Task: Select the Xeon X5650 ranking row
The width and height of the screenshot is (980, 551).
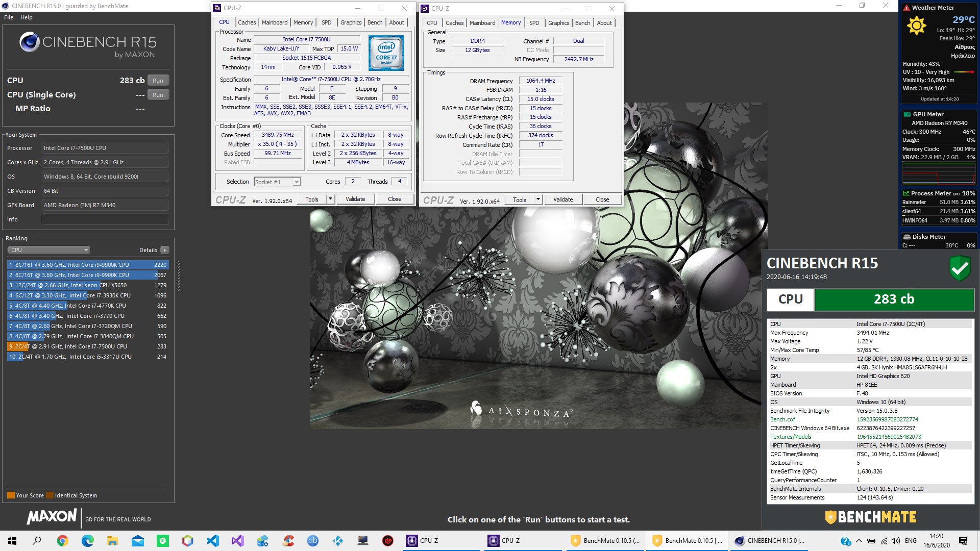Action: (x=88, y=285)
